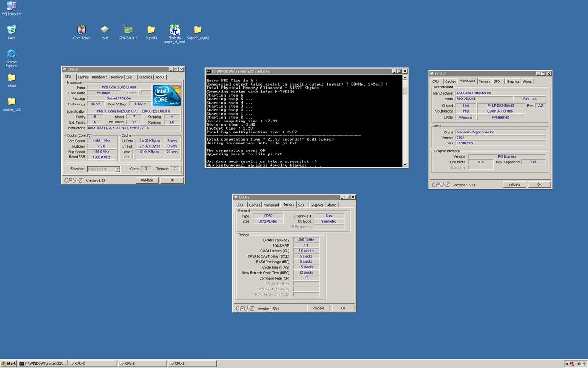Open CPU tab in Memory window
Image resolution: width=588 pixels, height=368 pixels.
pos(239,205)
